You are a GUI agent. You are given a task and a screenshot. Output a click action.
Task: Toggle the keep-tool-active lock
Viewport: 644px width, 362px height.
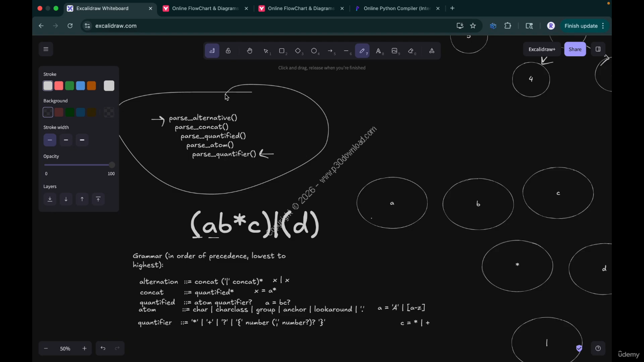click(x=228, y=51)
